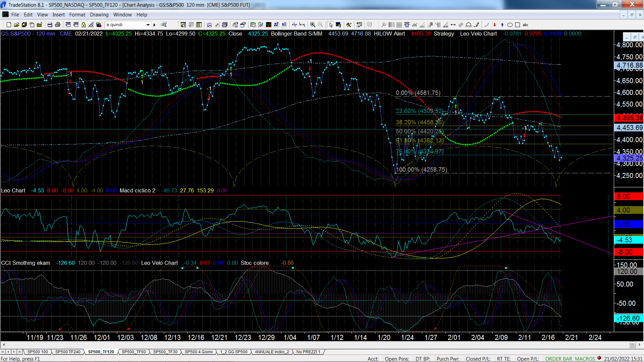The width and height of the screenshot is (644, 362).
Task: Switch to the SP500_TF60 tab
Action: (x=134, y=352)
